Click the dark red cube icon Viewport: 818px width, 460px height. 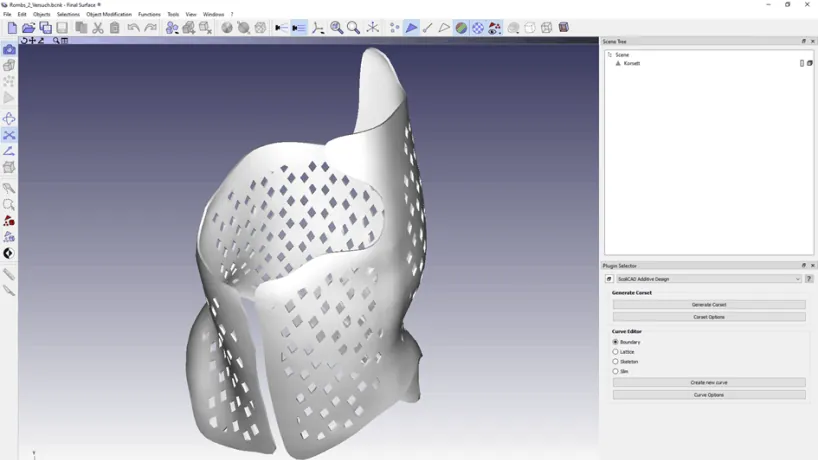tap(563, 28)
